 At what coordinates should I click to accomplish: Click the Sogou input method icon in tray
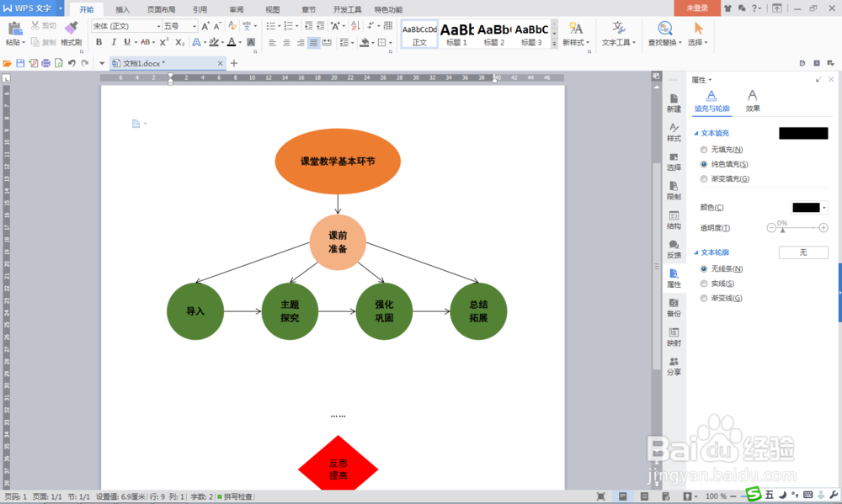click(754, 495)
